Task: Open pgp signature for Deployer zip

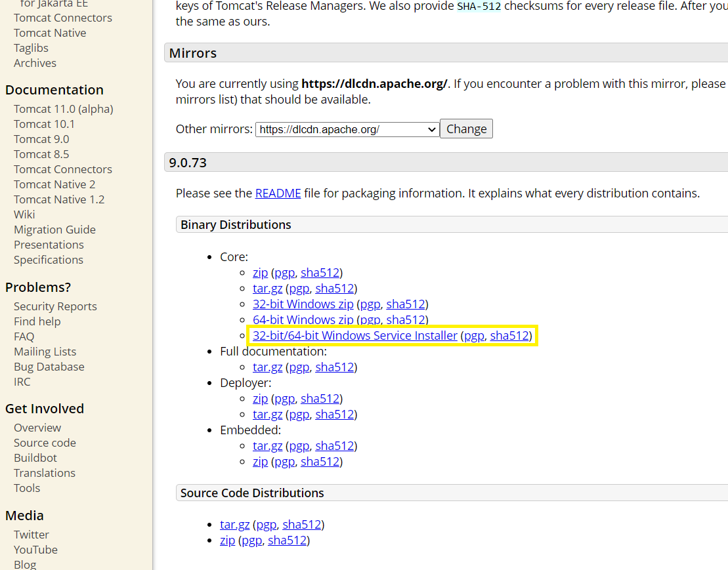Action: click(285, 399)
